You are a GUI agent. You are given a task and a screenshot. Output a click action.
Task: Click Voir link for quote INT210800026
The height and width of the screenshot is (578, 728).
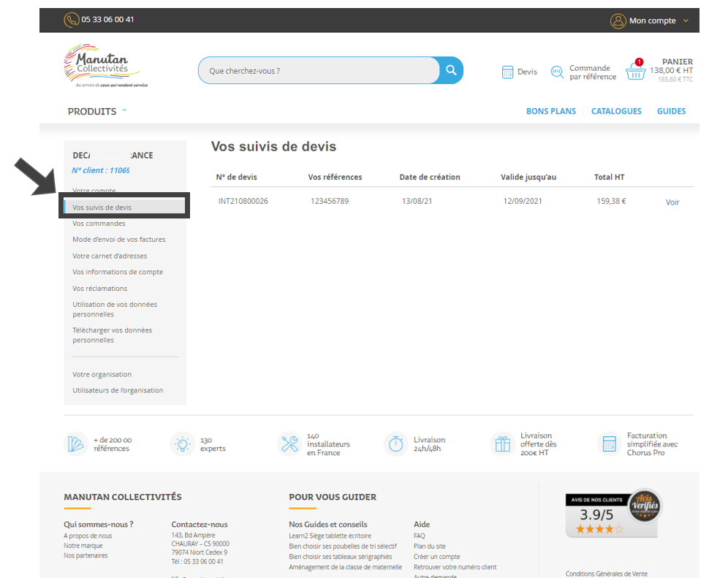(x=672, y=202)
